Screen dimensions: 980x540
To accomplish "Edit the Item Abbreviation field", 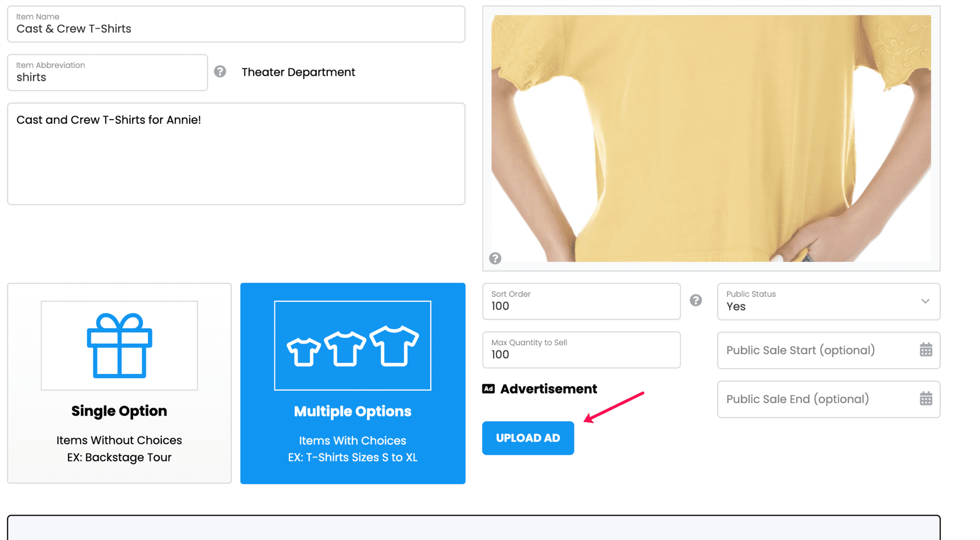I will click(x=107, y=72).
